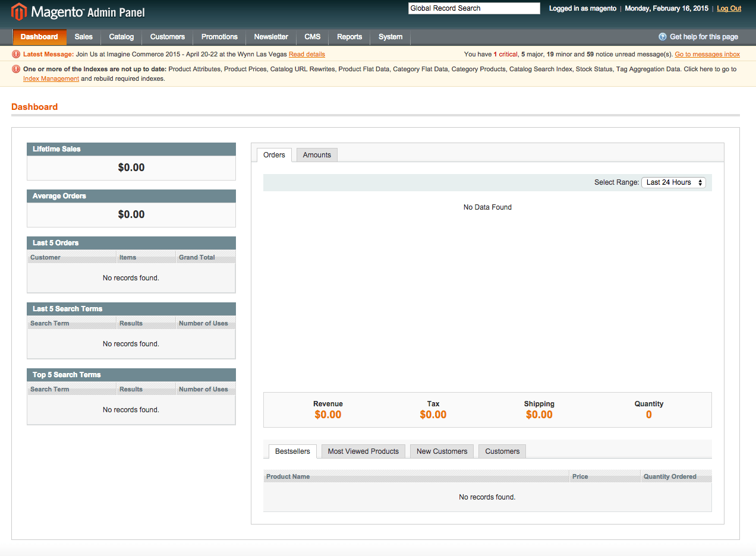Click the Product Name column header
Image resolution: width=756 pixels, height=556 pixels.
(x=416, y=476)
